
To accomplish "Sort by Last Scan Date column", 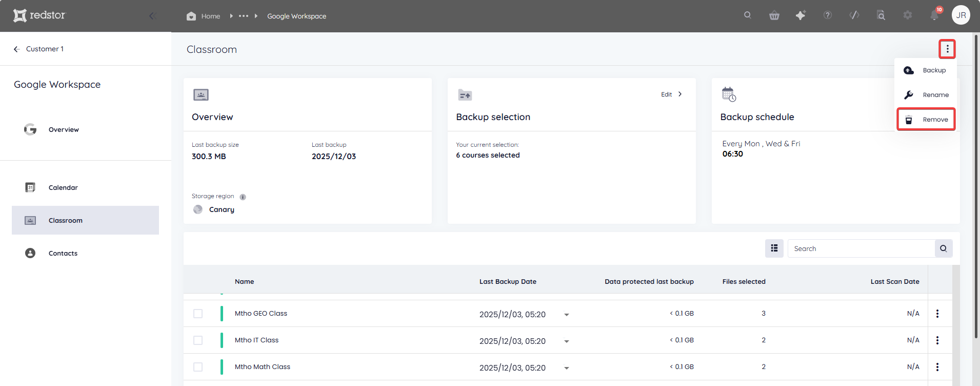I will [x=895, y=281].
